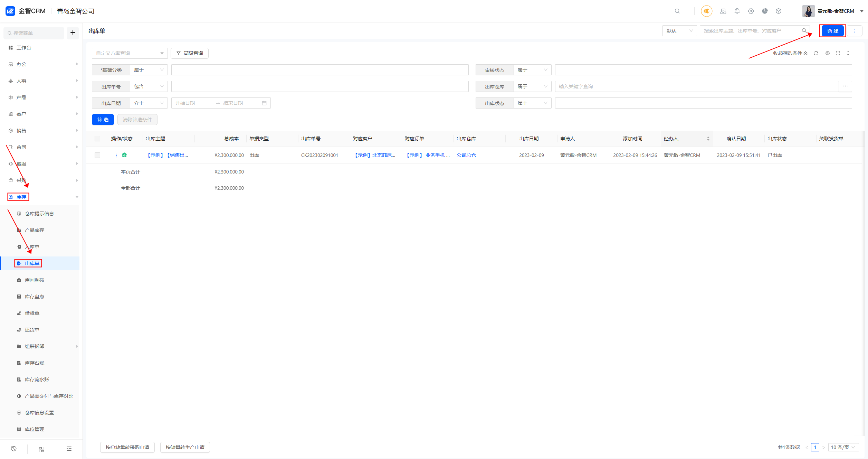
Task: Open the 公司总仓 warehouse link
Action: pyautogui.click(x=466, y=155)
